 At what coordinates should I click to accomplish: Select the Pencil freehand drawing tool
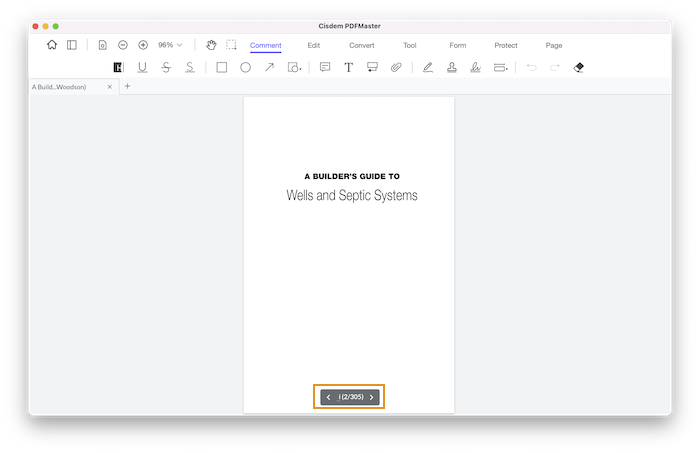click(428, 67)
